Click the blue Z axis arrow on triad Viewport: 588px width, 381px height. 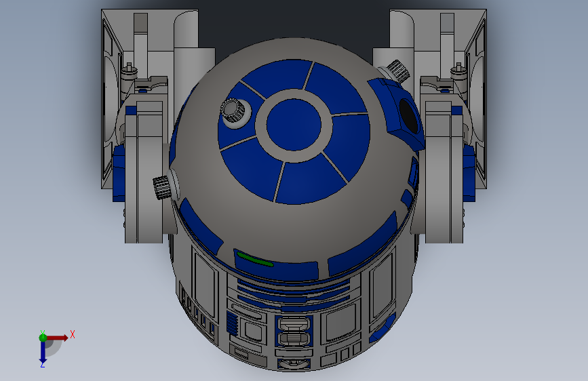click(x=43, y=353)
